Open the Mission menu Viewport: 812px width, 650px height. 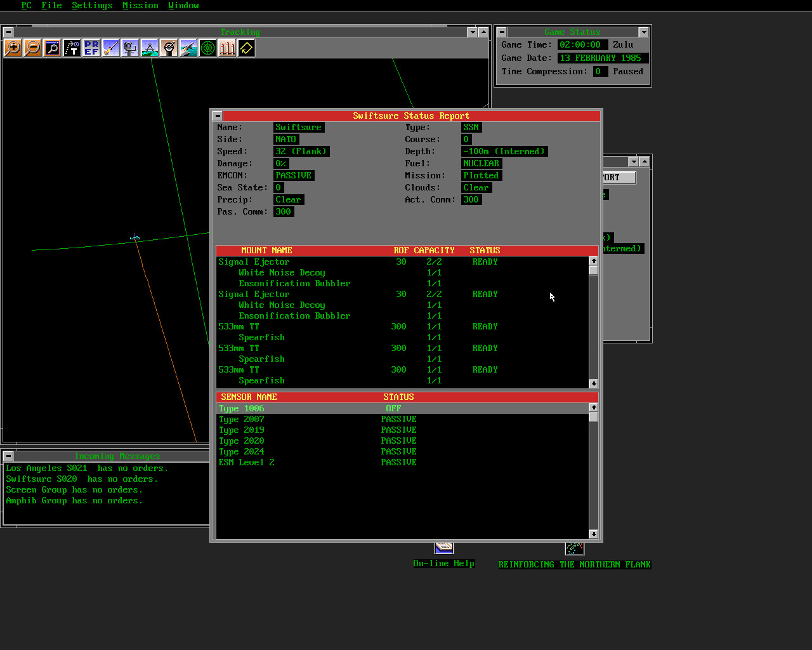click(x=140, y=5)
